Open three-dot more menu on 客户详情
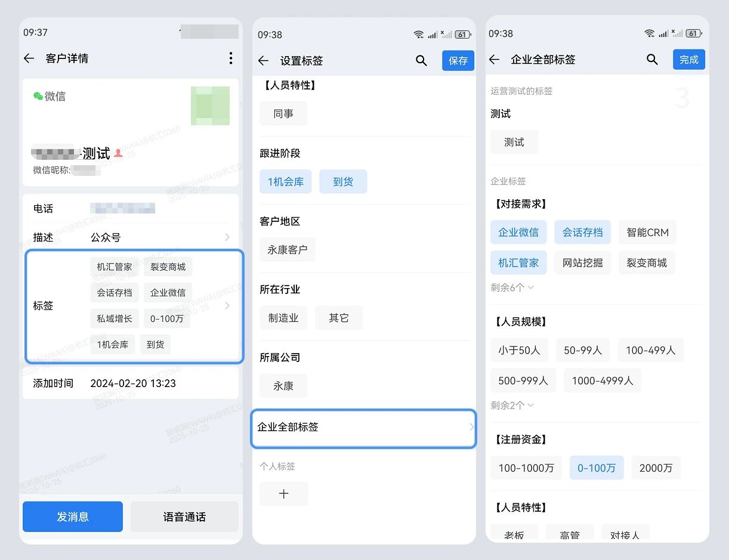This screenshot has width=729, height=560. click(231, 58)
